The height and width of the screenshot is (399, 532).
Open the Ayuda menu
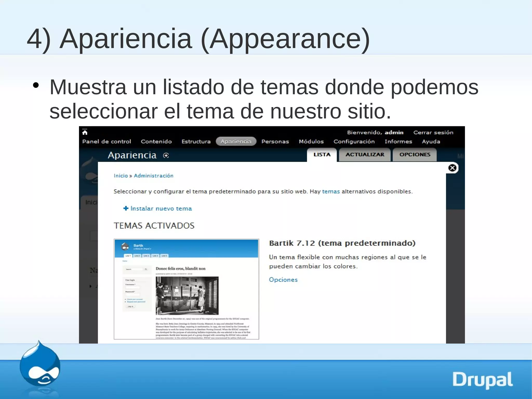431,142
